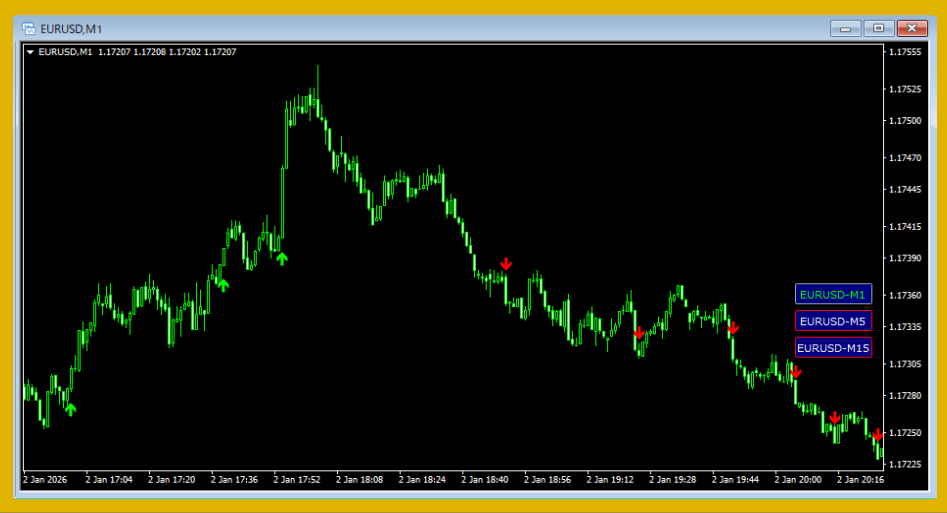Minimize the EURUSD,M1 chart window
Screen dimensions: 947x513
pyautogui.click(x=846, y=29)
